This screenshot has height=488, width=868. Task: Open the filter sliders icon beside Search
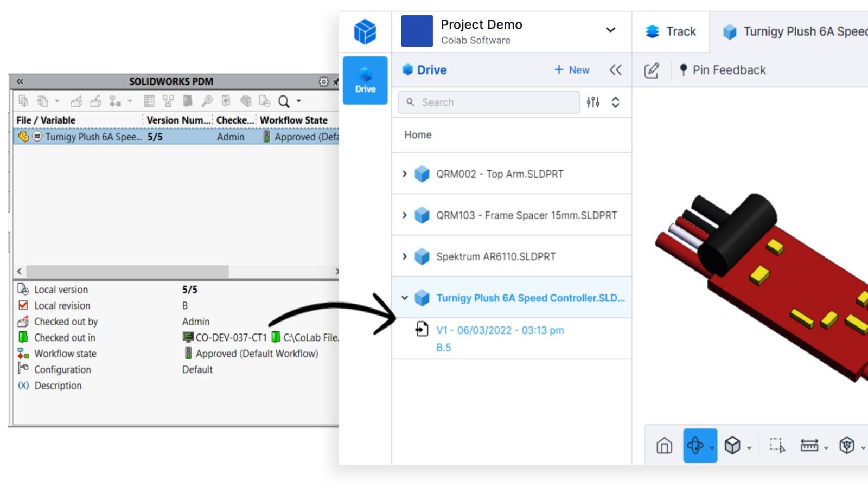593,102
